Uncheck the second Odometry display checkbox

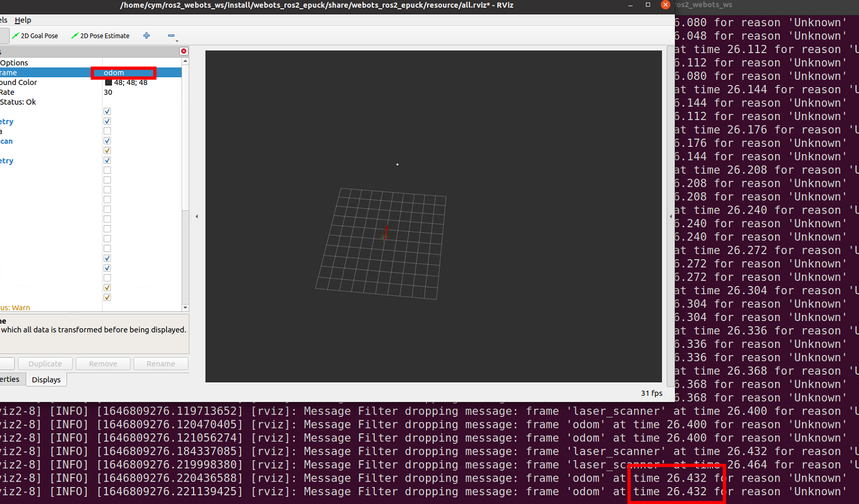click(107, 161)
